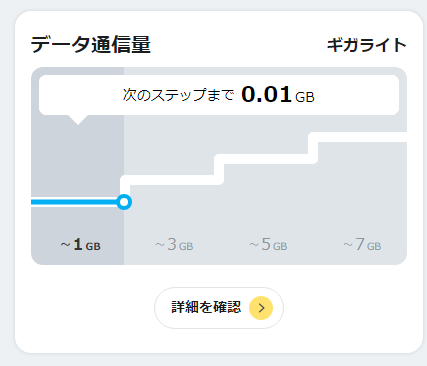Select the ~5GB step label

(268, 245)
